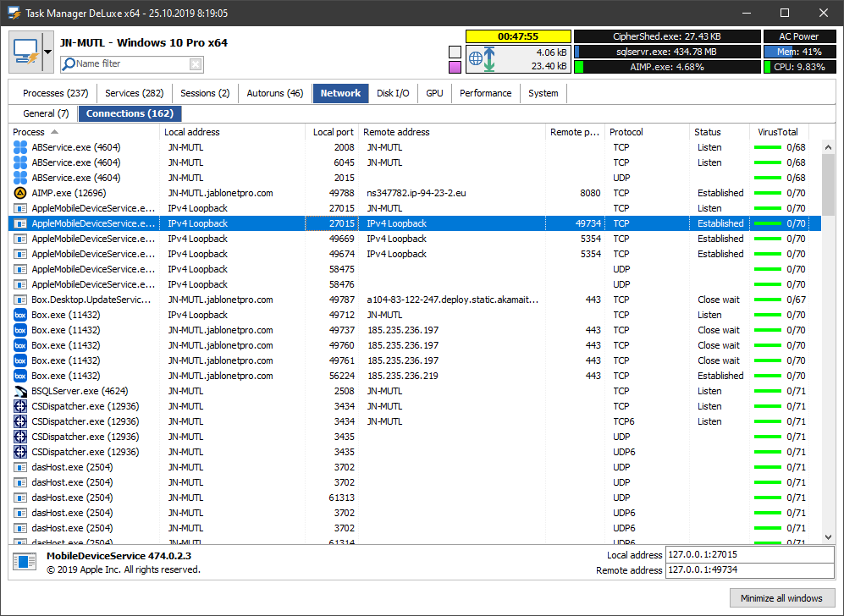Sort by Local address column header
The width and height of the screenshot is (844, 616).
click(x=233, y=132)
